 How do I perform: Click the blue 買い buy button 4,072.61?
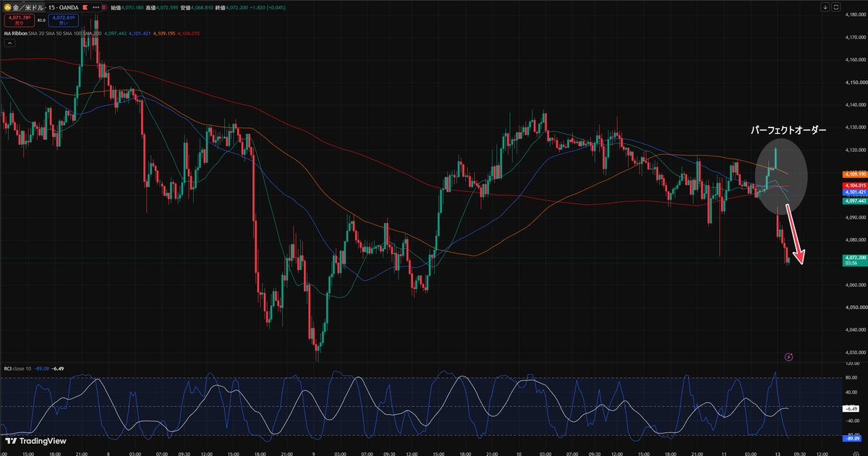[63, 20]
